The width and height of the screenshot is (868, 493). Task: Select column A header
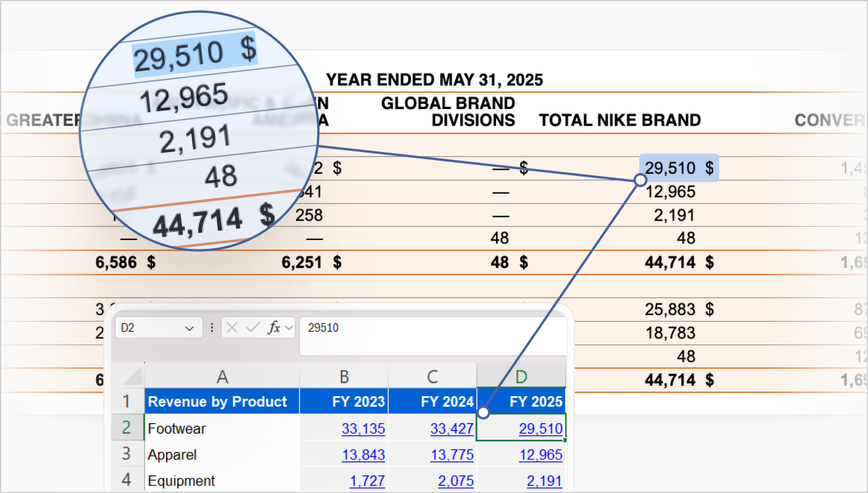click(222, 376)
